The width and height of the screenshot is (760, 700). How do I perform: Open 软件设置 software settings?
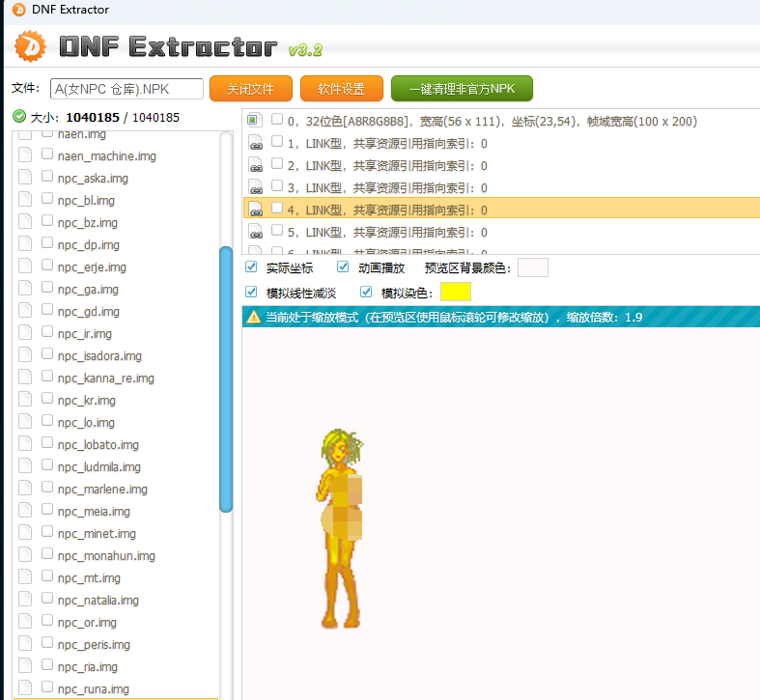coord(341,89)
